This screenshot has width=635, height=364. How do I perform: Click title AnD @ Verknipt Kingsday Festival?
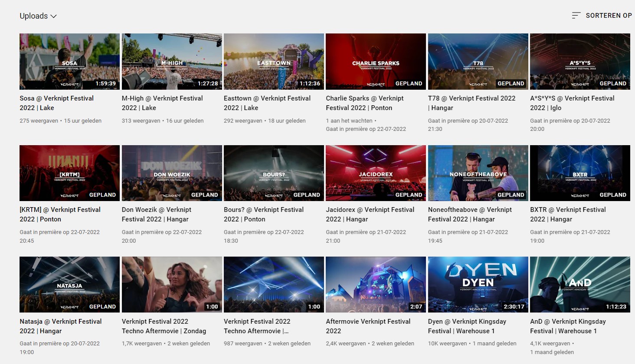[x=568, y=326]
